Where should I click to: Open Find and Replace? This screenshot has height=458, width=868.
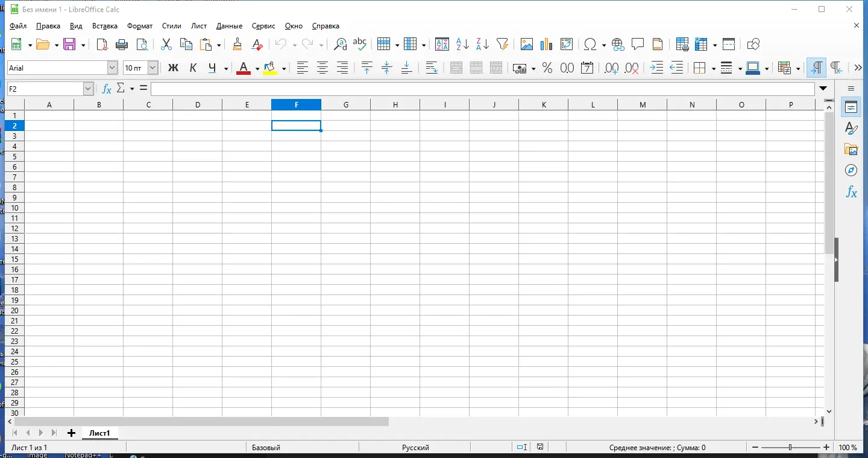(x=340, y=44)
